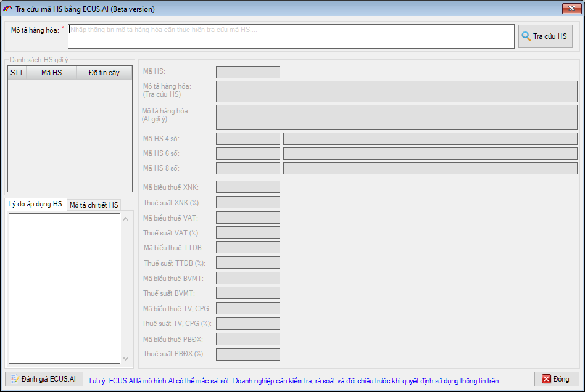Click the empty HS suggestion list area

[70, 135]
